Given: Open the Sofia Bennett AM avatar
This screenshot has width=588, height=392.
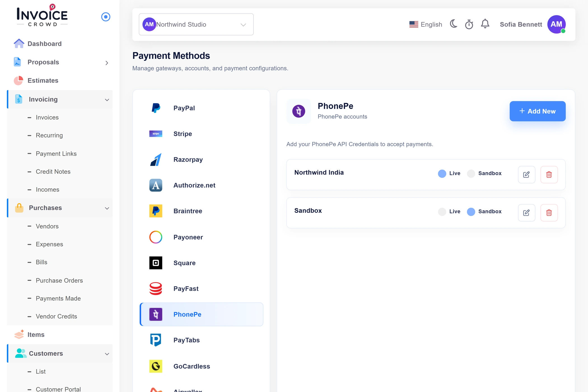Looking at the screenshot, I should click(556, 24).
